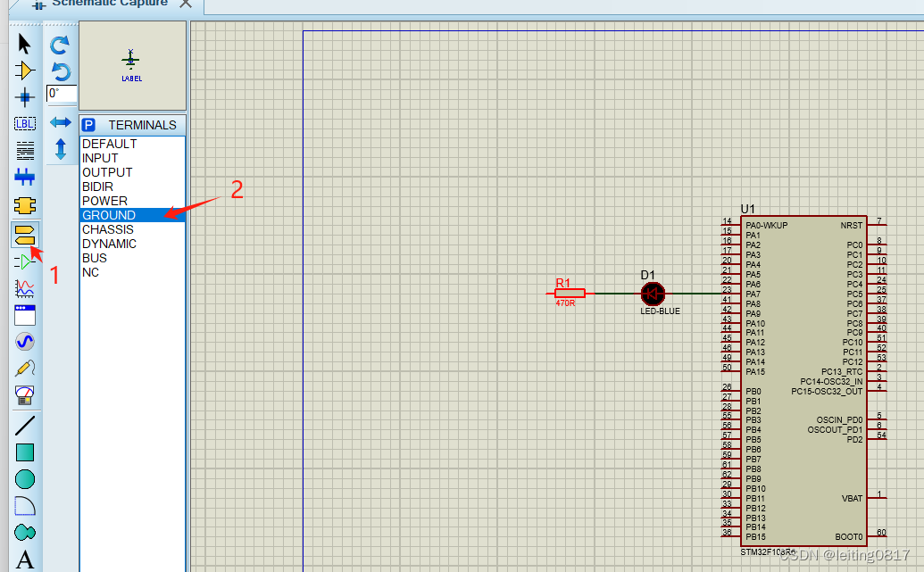The image size is (924, 572).
Task: Select the Text Script mode tool
Action: click(25, 151)
